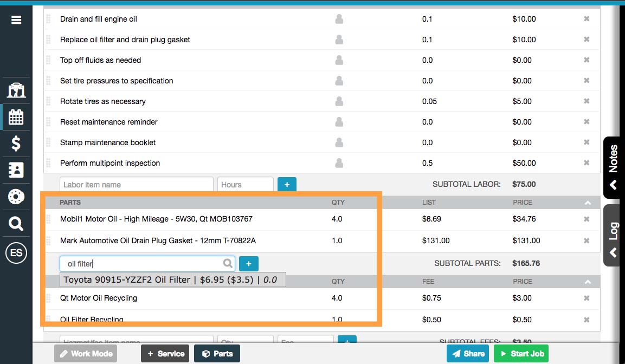Open the hamburger navigation menu
The height and width of the screenshot is (364, 625).
pyautogui.click(x=16, y=19)
